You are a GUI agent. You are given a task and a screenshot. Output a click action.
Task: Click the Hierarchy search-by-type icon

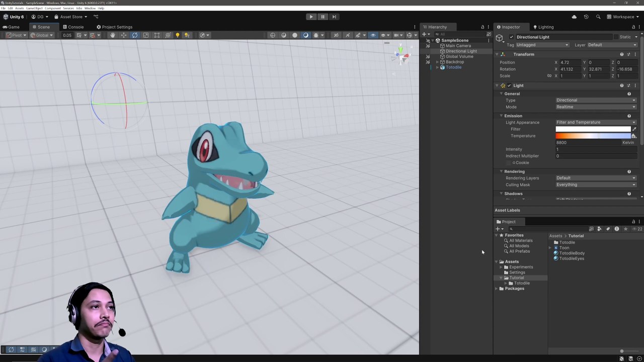pos(489,34)
